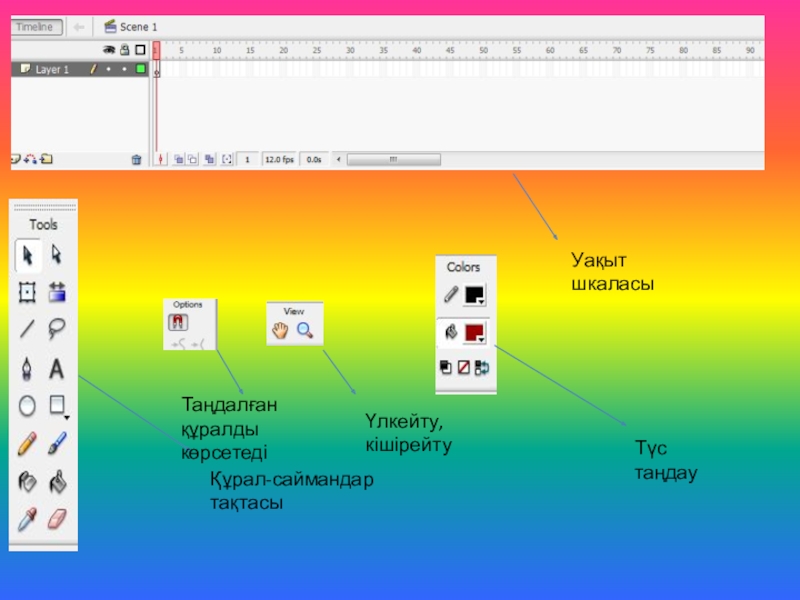Choose the Free Transform tool

click(x=27, y=292)
